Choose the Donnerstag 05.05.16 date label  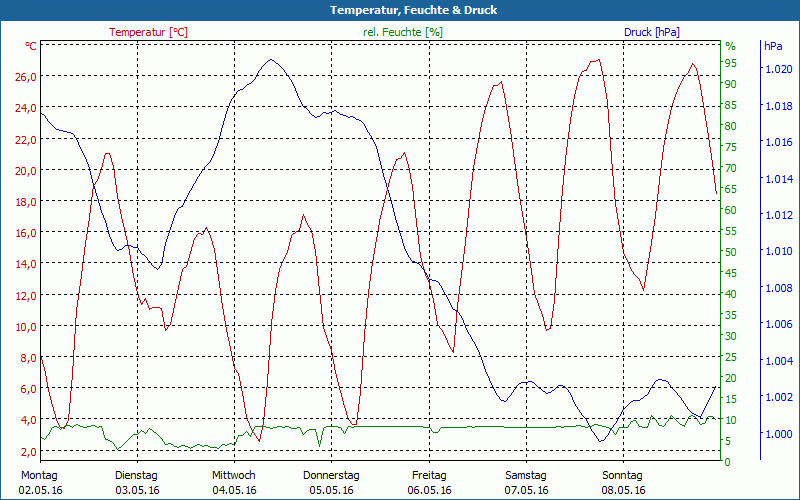click(x=331, y=483)
